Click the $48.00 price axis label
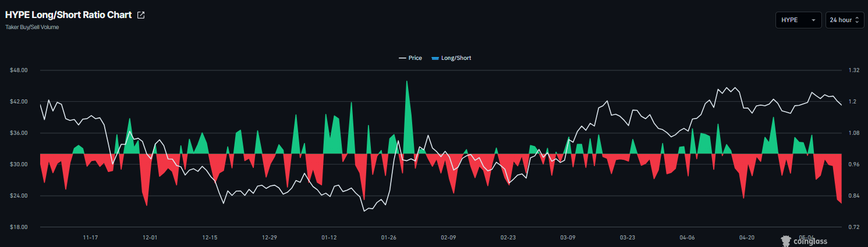Image resolution: width=868 pixels, height=247 pixels. coord(19,70)
